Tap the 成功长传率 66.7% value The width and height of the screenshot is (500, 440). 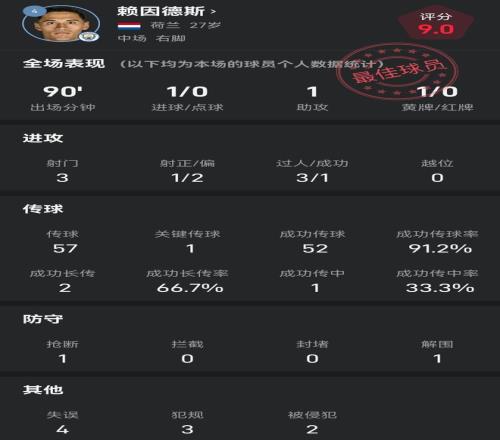point(190,288)
